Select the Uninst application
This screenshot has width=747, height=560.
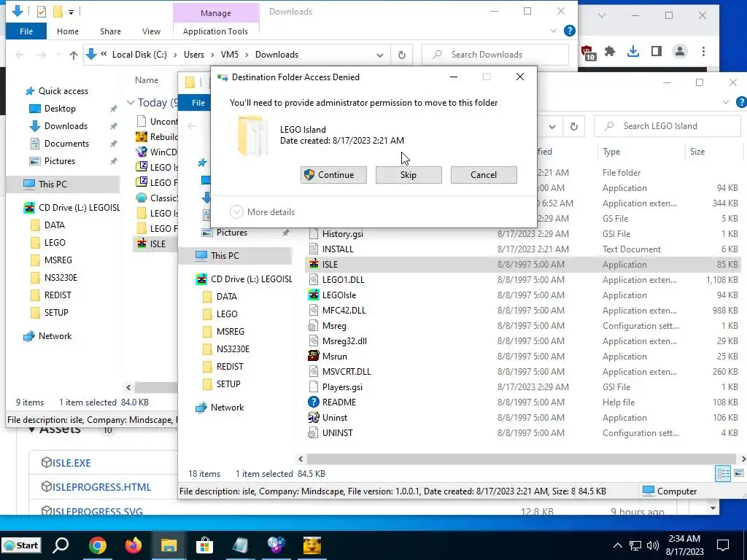pos(334,418)
